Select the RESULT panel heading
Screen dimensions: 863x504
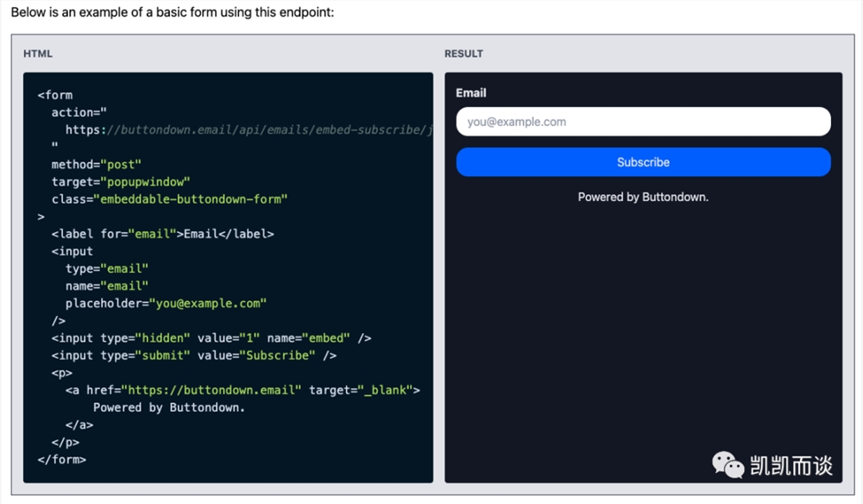463,54
